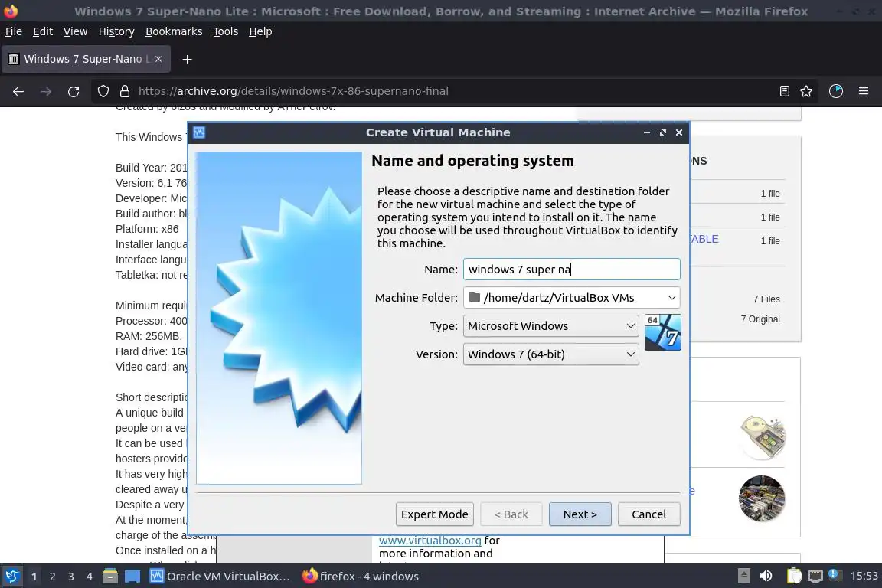Image resolution: width=882 pixels, height=588 pixels.
Task: Close the Windows 7 Super-Nano tab
Action: click(x=158, y=59)
